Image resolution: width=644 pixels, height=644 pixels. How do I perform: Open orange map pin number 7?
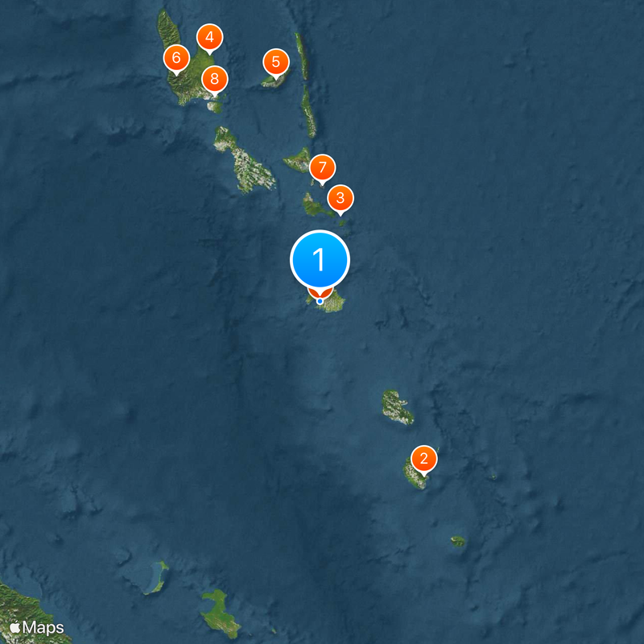[322, 168]
